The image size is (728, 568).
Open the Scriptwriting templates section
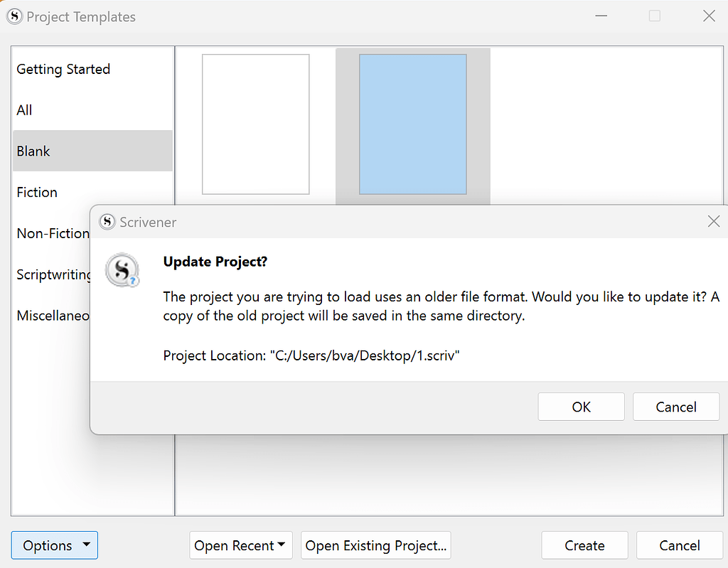tap(53, 274)
